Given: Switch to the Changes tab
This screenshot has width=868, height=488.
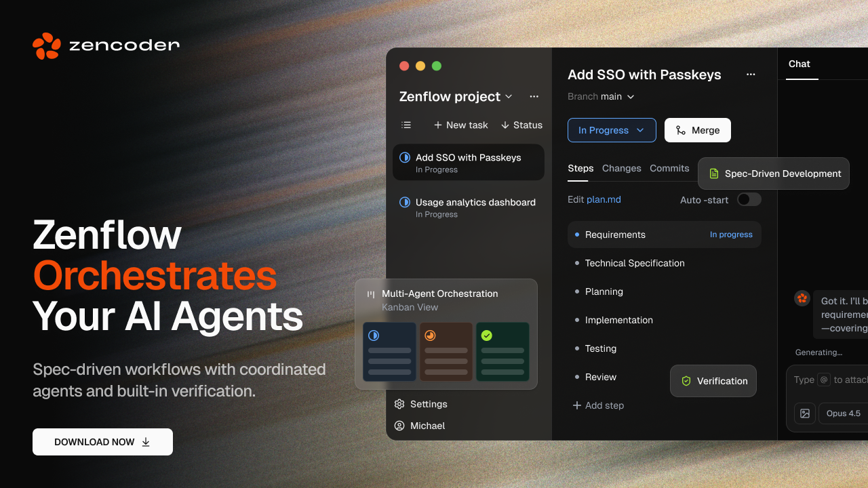Looking at the screenshot, I should (622, 169).
